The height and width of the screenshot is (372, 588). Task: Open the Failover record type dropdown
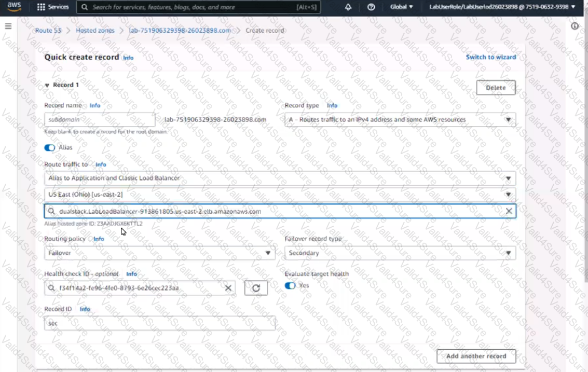[400, 253]
